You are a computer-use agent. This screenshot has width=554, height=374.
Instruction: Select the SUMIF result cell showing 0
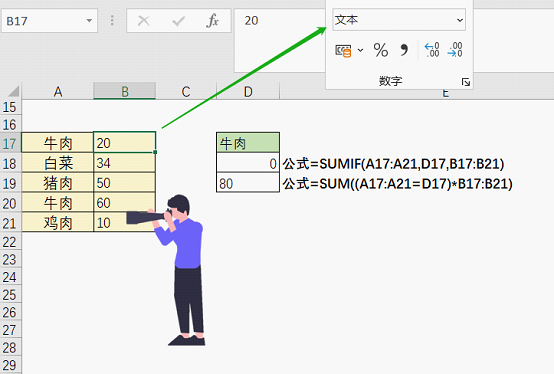pos(248,163)
